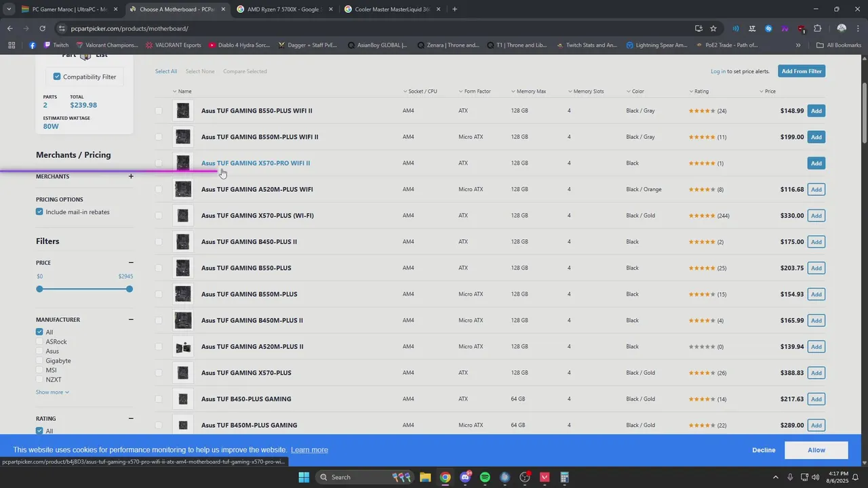This screenshot has height=488, width=868.
Task: Collapse the Manufacturer filter section
Action: click(x=131, y=319)
